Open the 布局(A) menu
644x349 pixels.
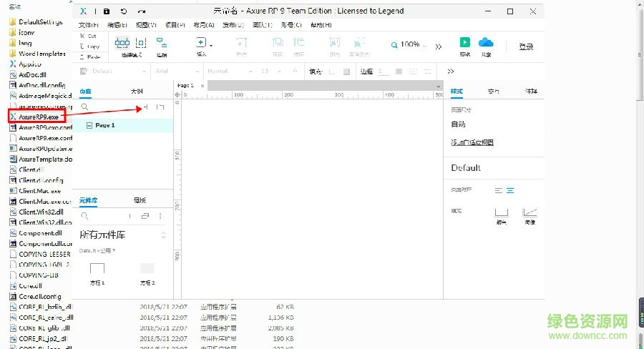[204, 25]
